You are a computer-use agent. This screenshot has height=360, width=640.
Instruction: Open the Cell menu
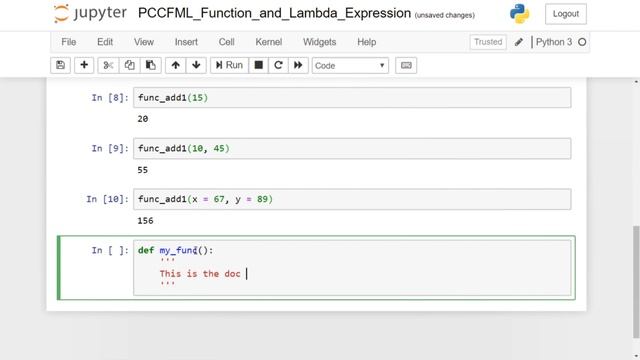coord(227,42)
